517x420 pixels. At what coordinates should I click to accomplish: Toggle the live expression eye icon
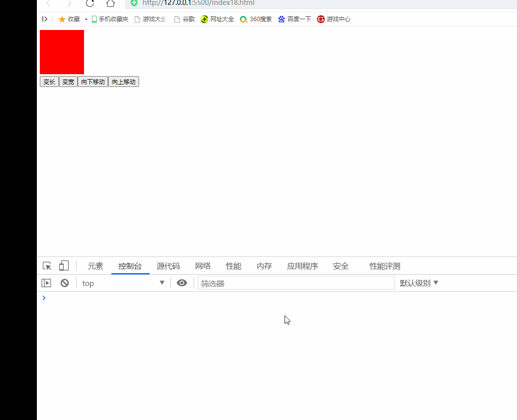[x=182, y=283]
